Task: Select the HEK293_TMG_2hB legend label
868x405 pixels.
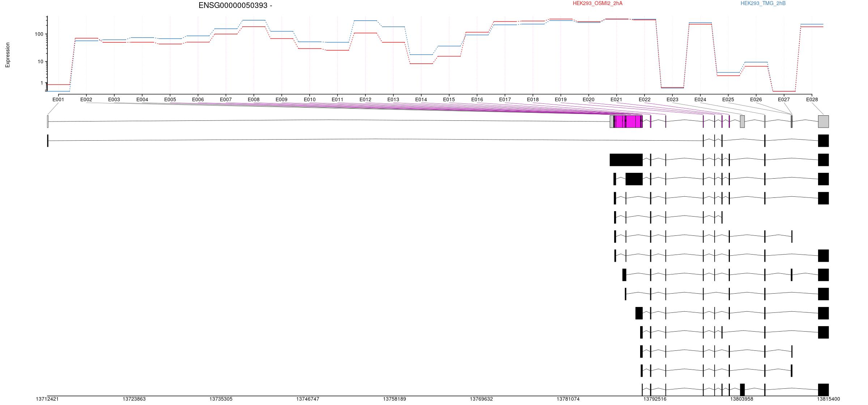Action: (x=763, y=3)
